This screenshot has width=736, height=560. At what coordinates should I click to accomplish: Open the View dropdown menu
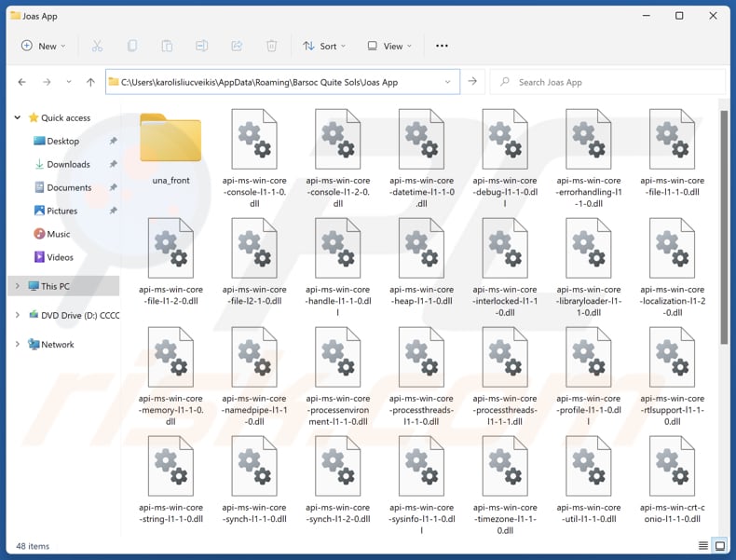tap(389, 46)
